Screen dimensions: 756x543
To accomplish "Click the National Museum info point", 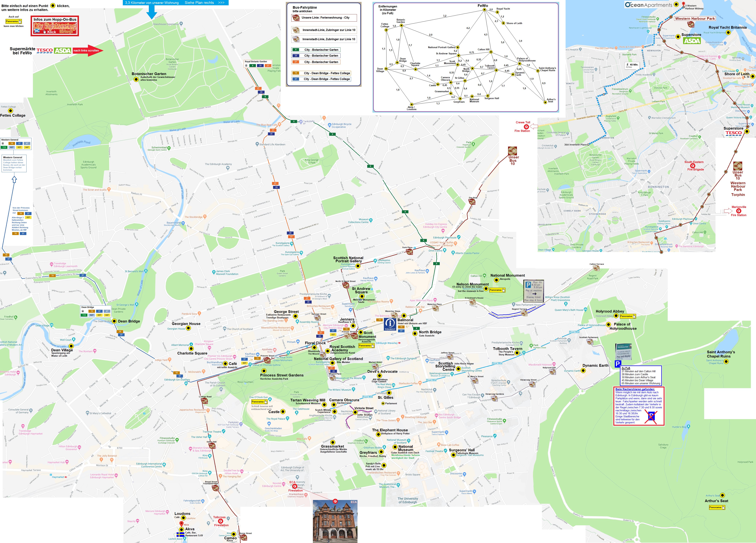I will (x=395, y=447).
